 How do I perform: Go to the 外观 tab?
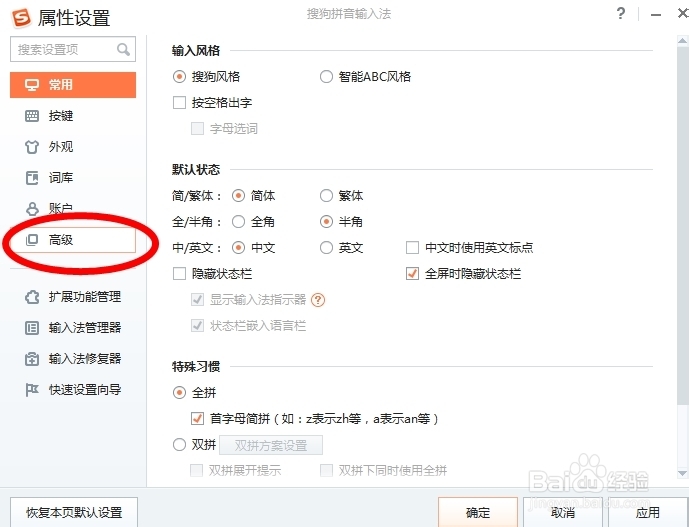73,147
